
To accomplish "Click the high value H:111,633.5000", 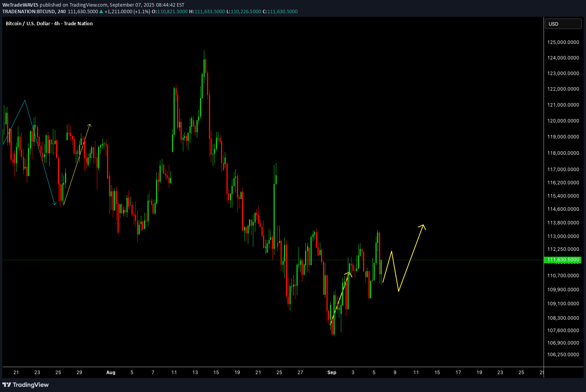I will point(207,12).
